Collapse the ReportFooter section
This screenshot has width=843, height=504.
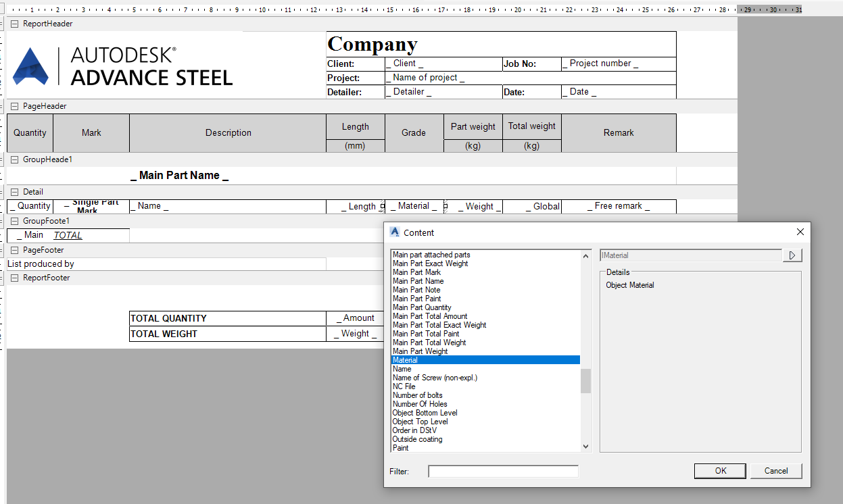click(x=14, y=278)
